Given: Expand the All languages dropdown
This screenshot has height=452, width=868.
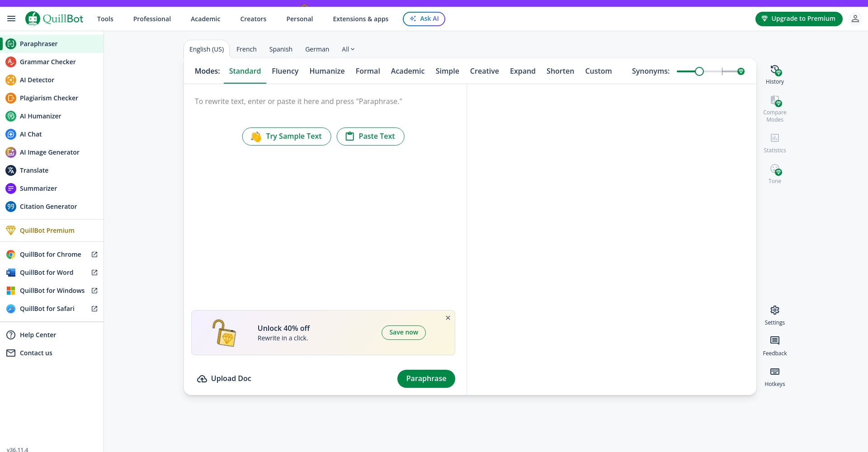Looking at the screenshot, I should (x=348, y=49).
